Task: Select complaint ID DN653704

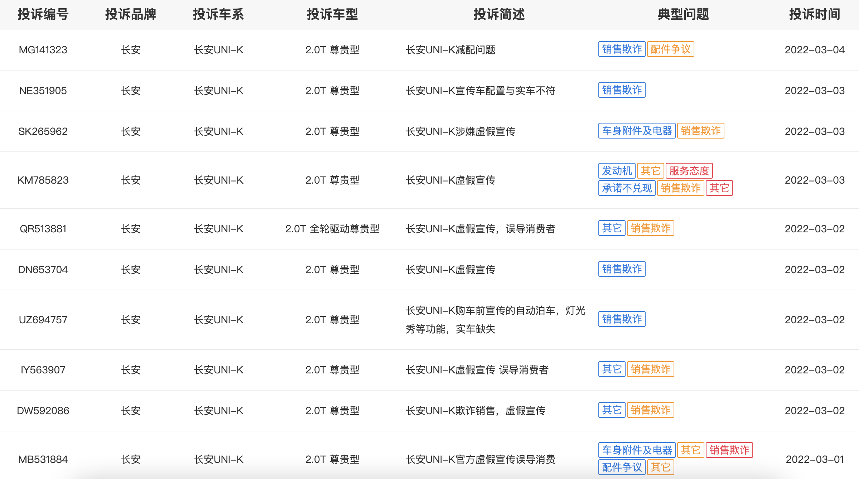Action: pos(43,270)
